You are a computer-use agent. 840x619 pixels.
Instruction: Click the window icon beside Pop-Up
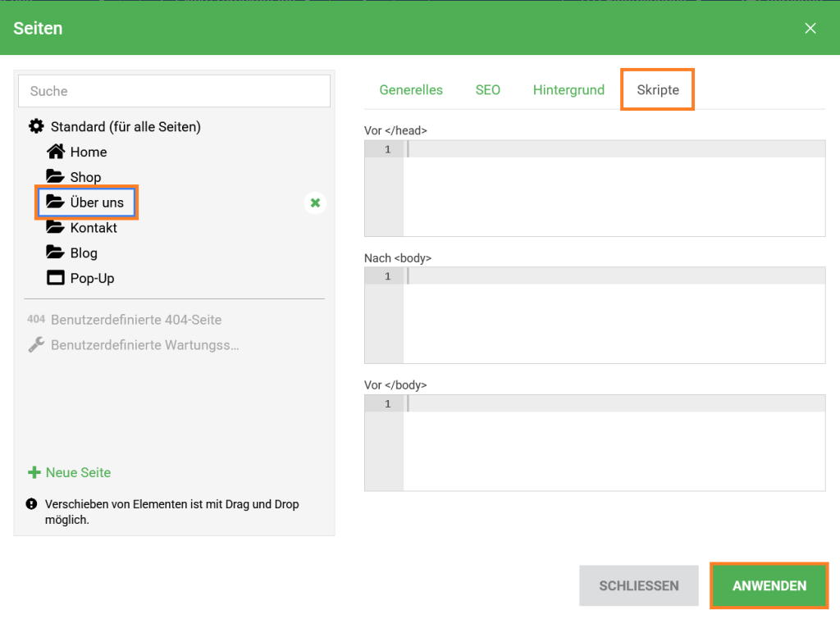[55, 278]
